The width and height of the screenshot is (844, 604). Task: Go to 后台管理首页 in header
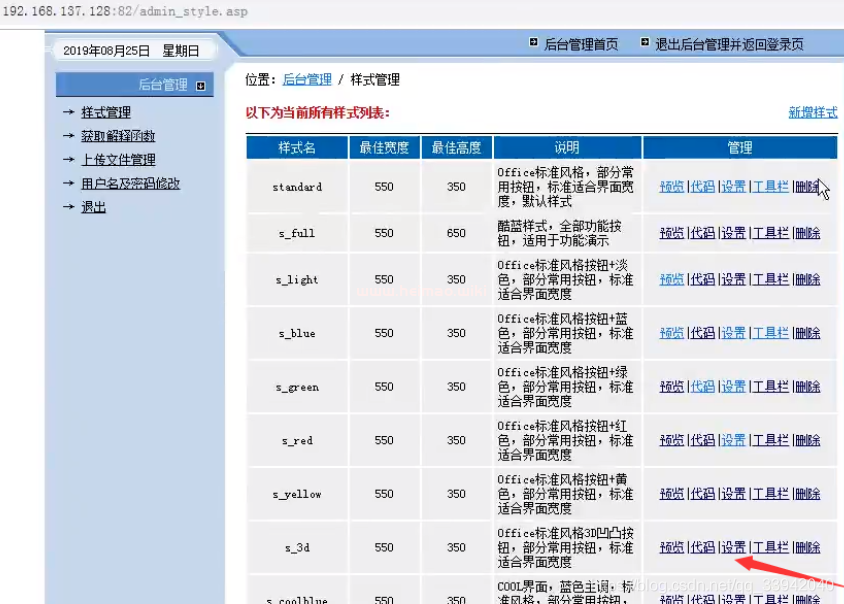coord(580,45)
